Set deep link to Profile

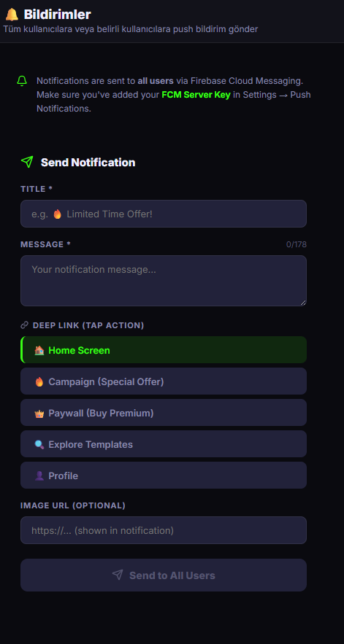[x=164, y=476]
